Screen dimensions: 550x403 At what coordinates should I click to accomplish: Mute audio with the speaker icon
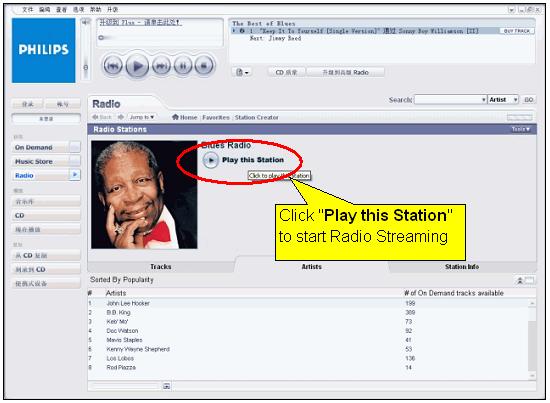coord(85,23)
